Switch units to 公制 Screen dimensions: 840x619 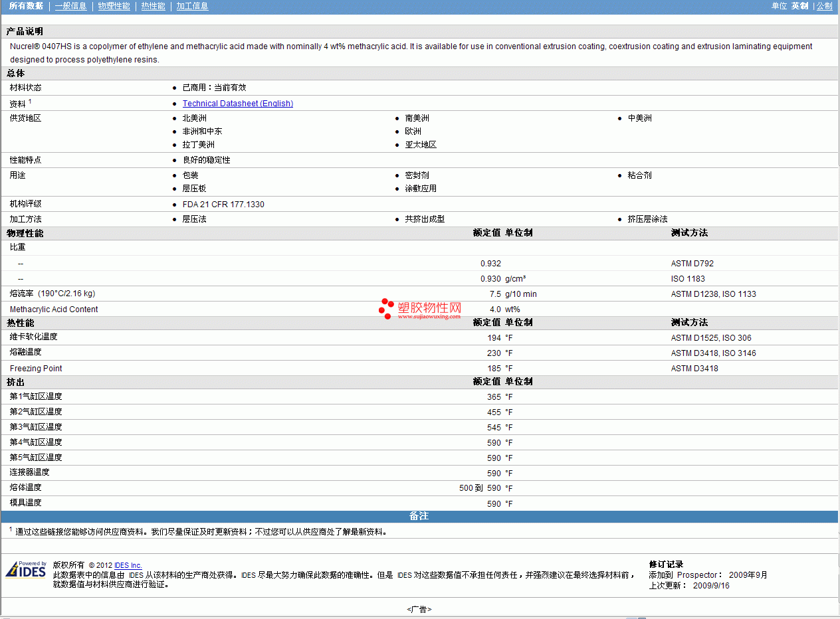coord(824,6)
